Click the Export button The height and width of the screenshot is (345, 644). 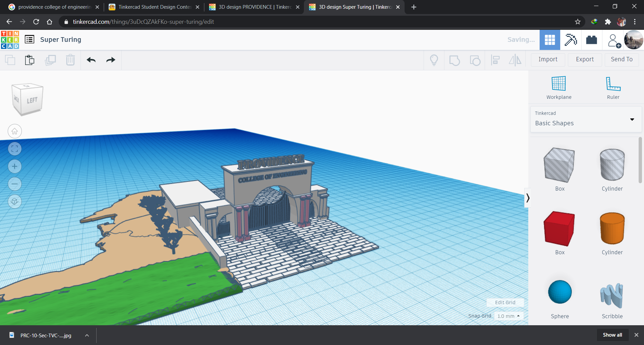(585, 59)
